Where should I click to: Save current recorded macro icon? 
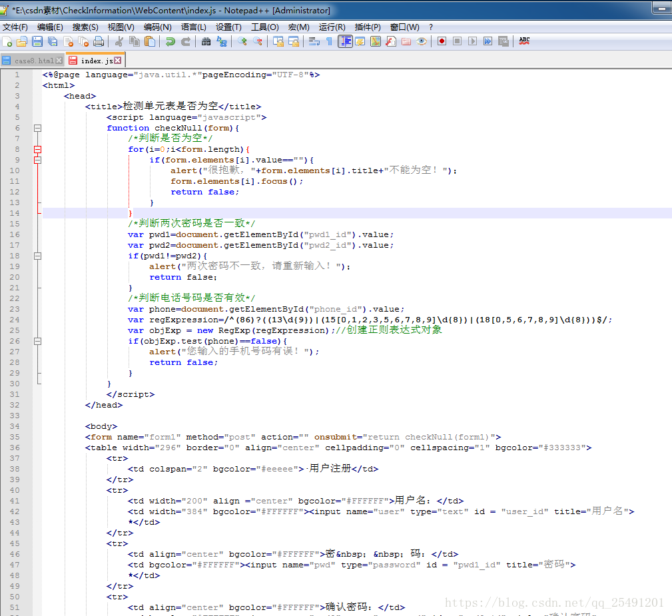tap(504, 41)
